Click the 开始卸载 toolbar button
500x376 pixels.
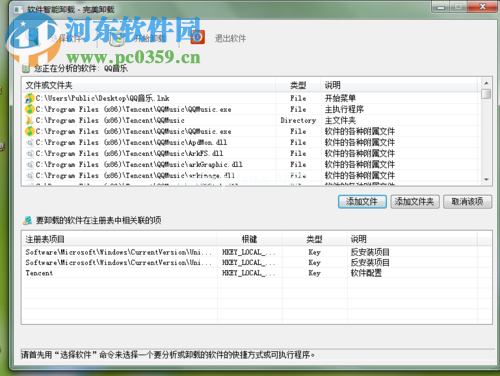pos(138,38)
